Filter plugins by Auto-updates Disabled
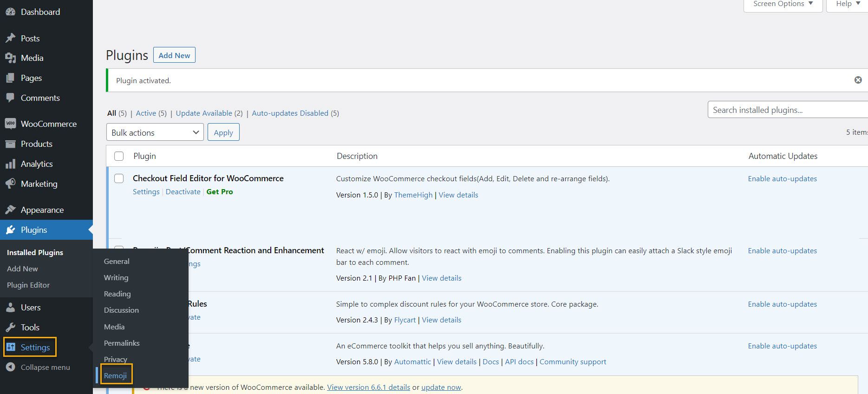This screenshot has width=868, height=394. coord(290,113)
